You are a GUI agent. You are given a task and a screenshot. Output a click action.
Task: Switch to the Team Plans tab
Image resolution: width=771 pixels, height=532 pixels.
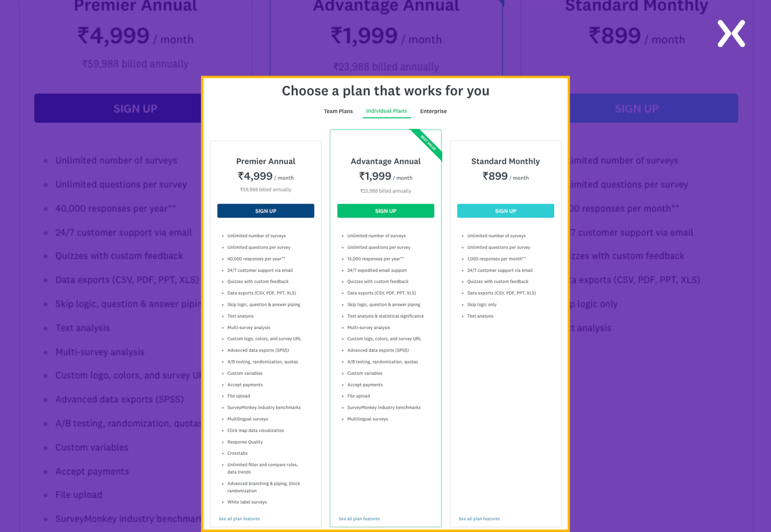pyautogui.click(x=338, y=111)
